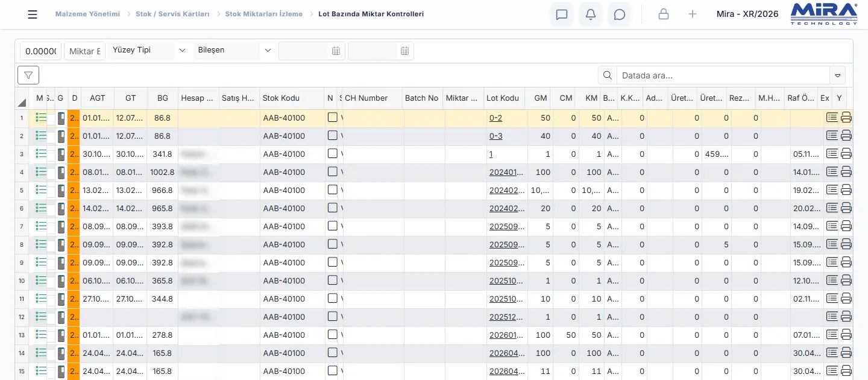Go to Malzeme Yönetimi breadcrumb
This screenshot has width=868, height=380.
pos(87,14)
